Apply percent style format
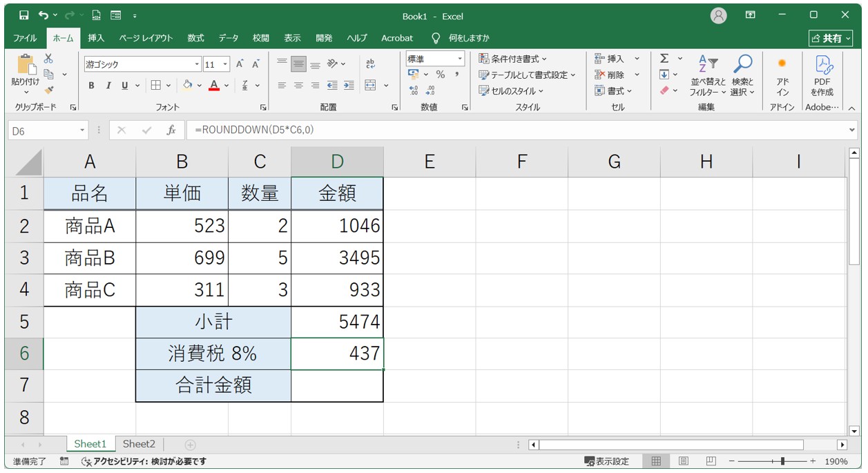This screenshot has width=868, height=473. coord(441,75)
